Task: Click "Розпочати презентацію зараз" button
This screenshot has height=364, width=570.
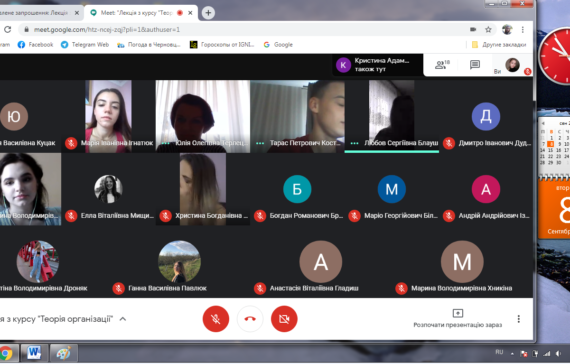Action: (458, 318)
